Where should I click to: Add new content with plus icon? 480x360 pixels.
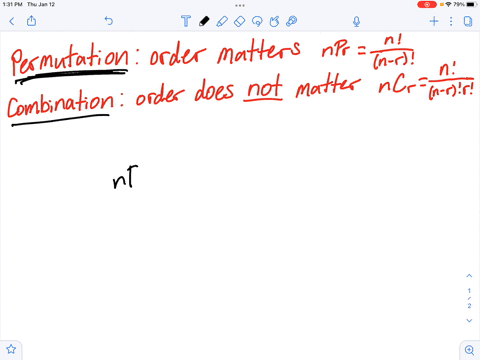434,21
